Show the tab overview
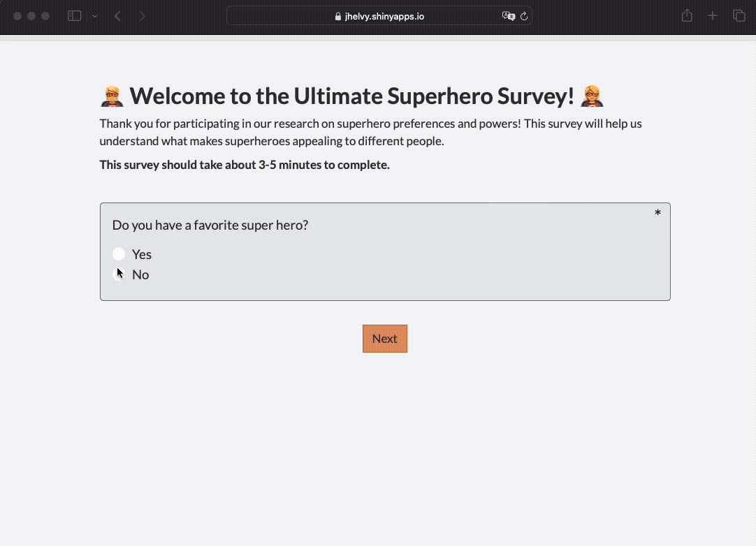 739,16
